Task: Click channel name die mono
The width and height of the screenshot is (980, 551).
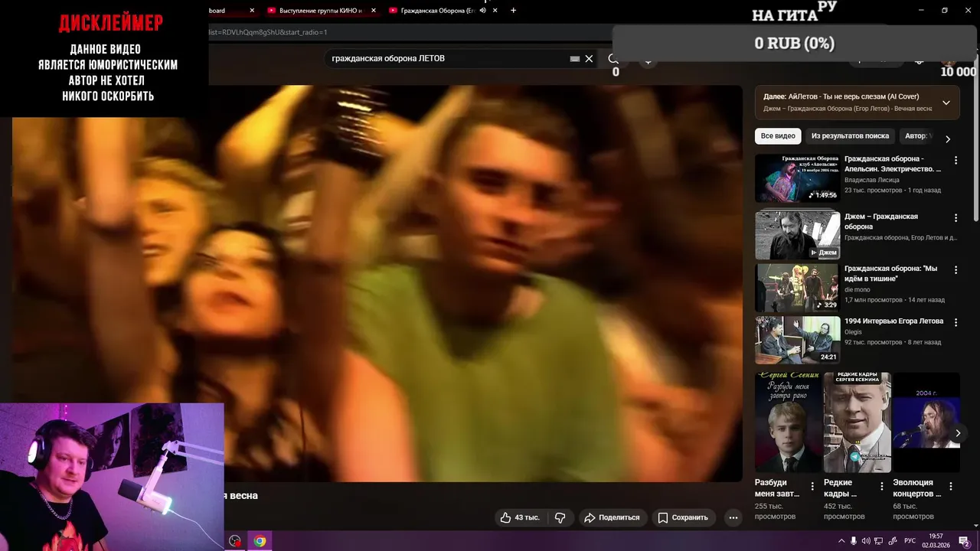Action: pos(857,289)
